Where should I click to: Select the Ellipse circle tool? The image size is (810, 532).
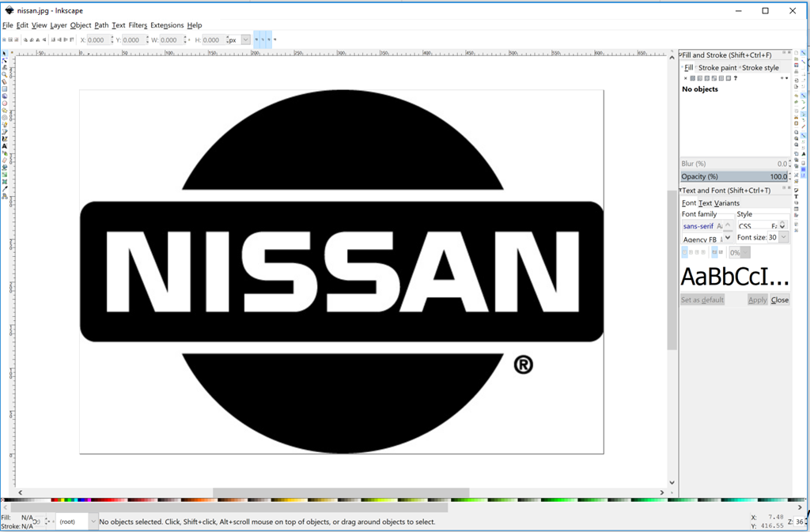tap(4, 104)
